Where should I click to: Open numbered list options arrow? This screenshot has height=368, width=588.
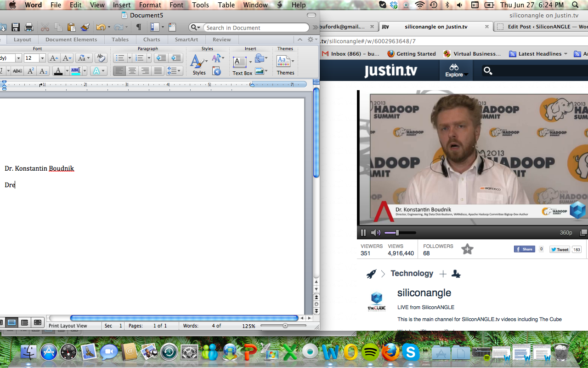click(x=149, y=58)
